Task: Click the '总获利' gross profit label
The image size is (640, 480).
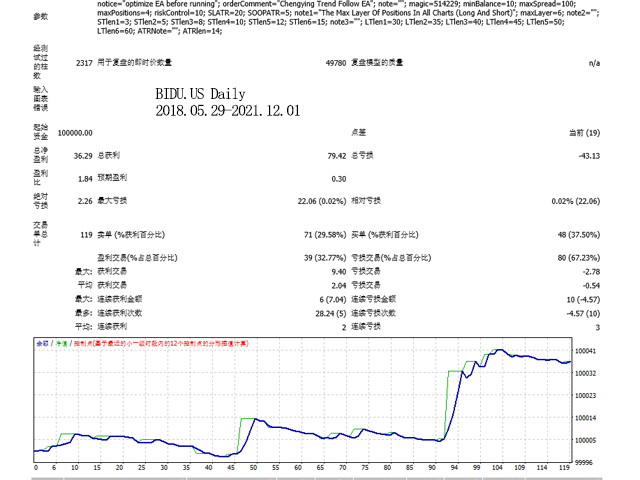Action: [109, 156]
